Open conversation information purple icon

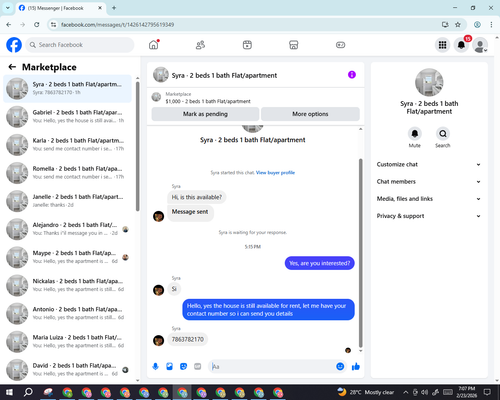point(352,75)
